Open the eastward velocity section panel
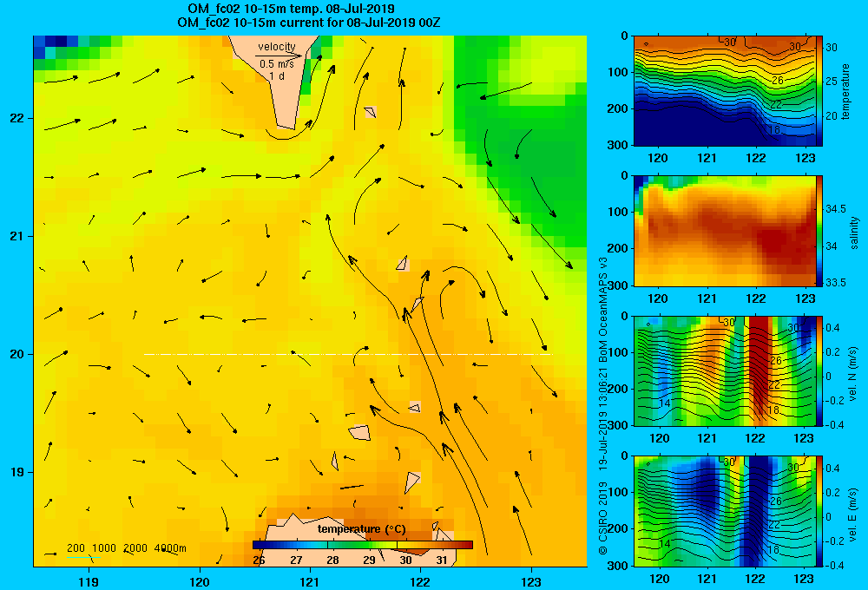Image resolution: width=868 pixels, height=590 pixels. (x=724, y=511)
